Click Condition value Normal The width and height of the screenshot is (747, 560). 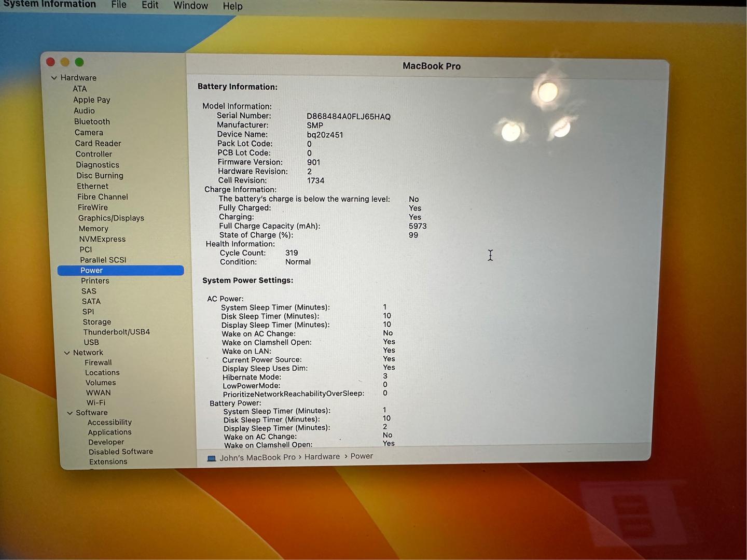(298, 262)
